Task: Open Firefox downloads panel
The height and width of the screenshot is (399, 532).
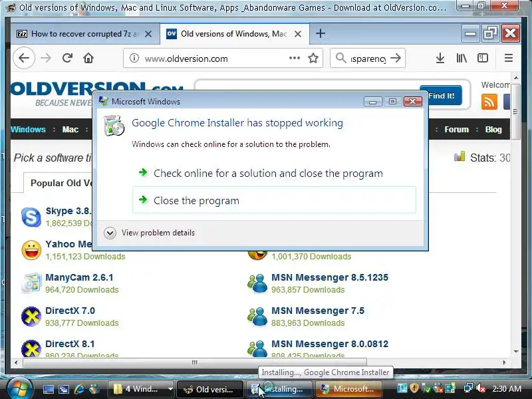Action: pos(440,58)
